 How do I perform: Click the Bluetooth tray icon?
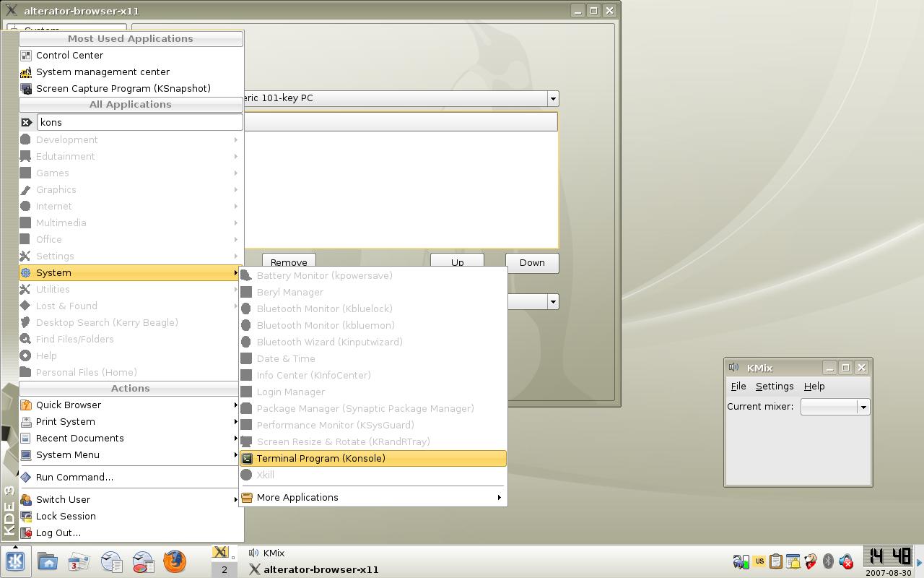point(828,561)
